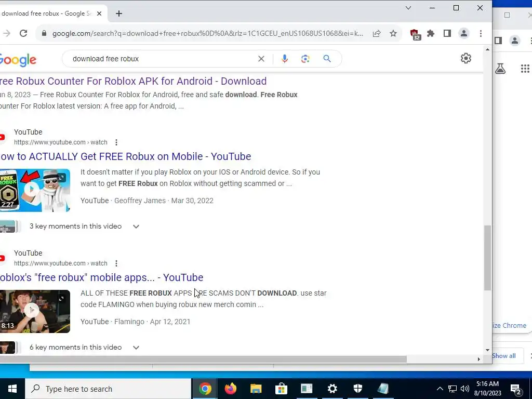Screen dimensions: 532x399
Task: Open Search Labs flask icon in background window
Action: [x=500, y=69]
